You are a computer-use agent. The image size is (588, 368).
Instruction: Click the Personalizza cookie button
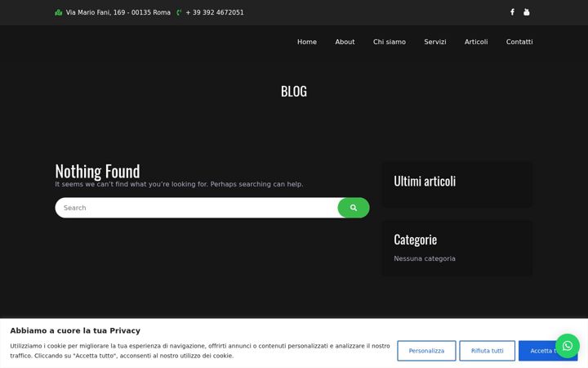426,351
